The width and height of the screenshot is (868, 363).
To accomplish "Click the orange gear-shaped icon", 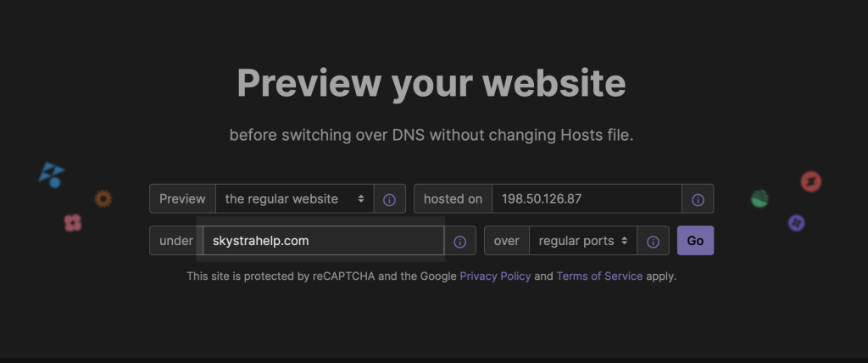I will coord(103,198).
